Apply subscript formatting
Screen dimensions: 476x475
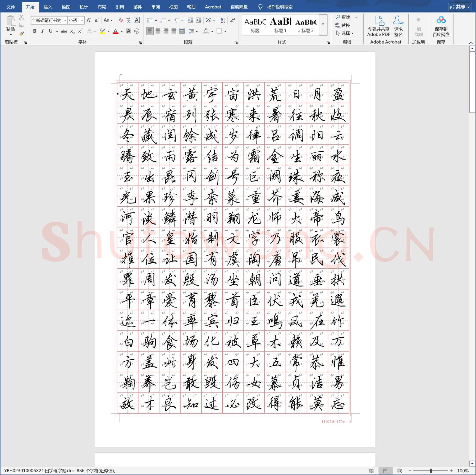[x=72, y=31]
